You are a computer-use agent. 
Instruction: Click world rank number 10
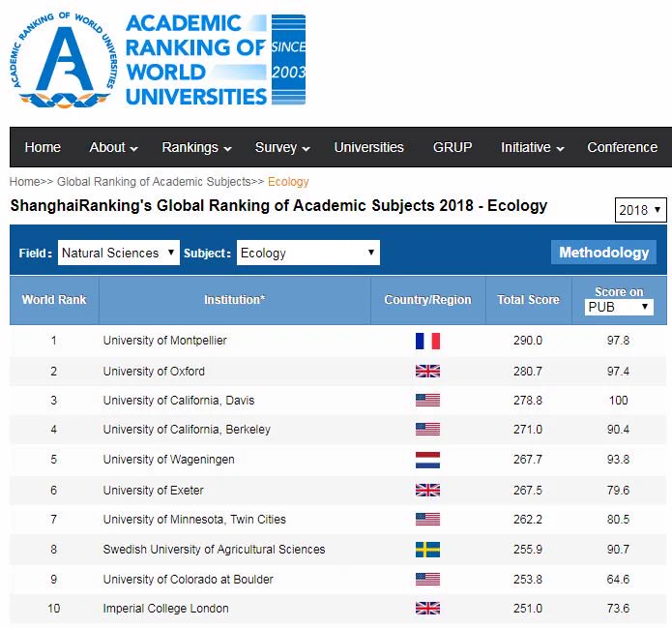(x=54, y=609)
